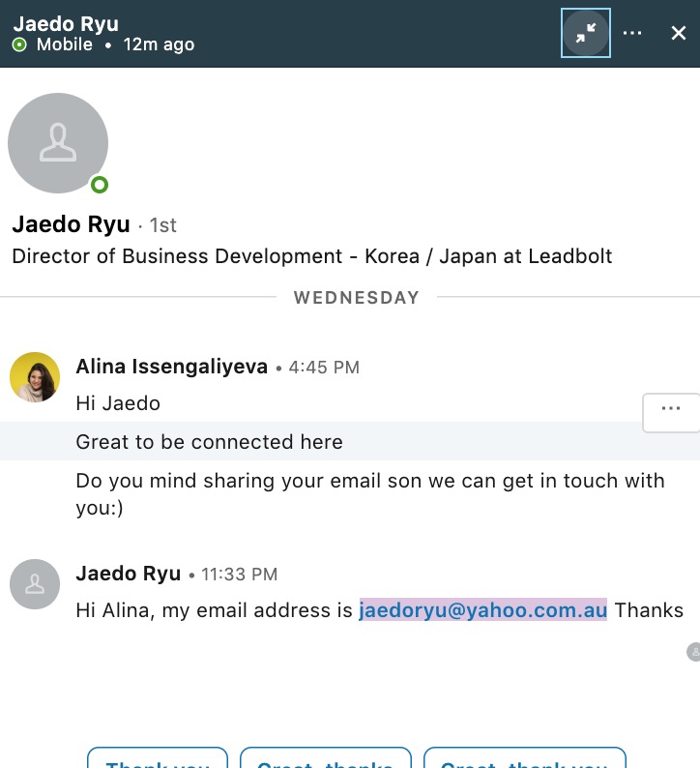Choose the 'Great, thanks' quick reply

(x=326, y=760)
